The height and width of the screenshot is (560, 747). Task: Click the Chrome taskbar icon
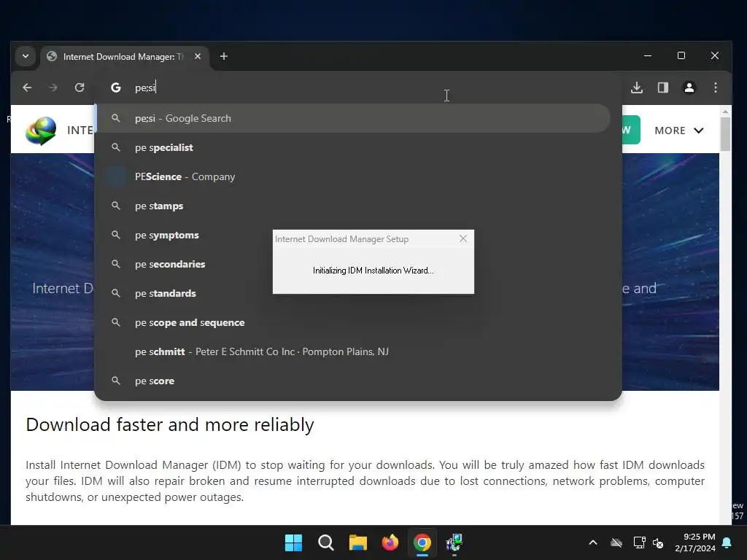(422, 542)
